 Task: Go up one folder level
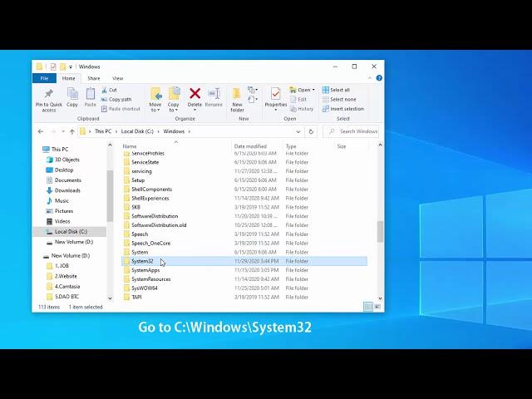pos(72,131)
